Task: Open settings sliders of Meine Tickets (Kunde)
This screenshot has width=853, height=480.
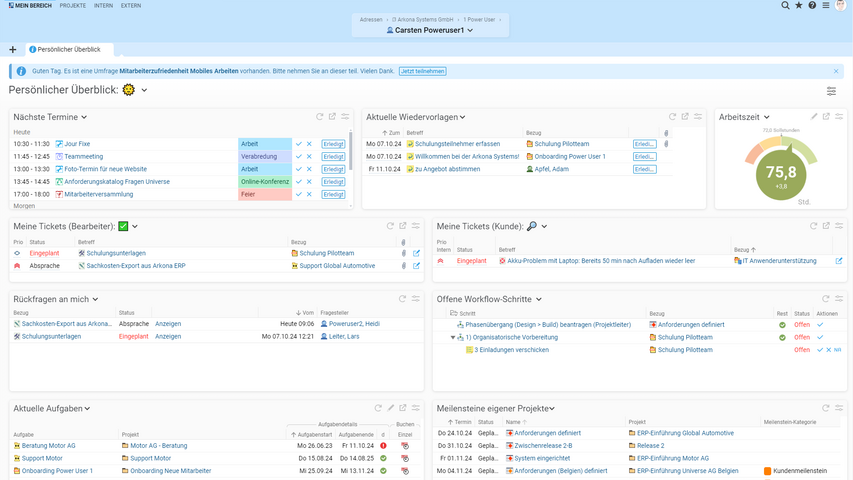Action: (838, 226)
